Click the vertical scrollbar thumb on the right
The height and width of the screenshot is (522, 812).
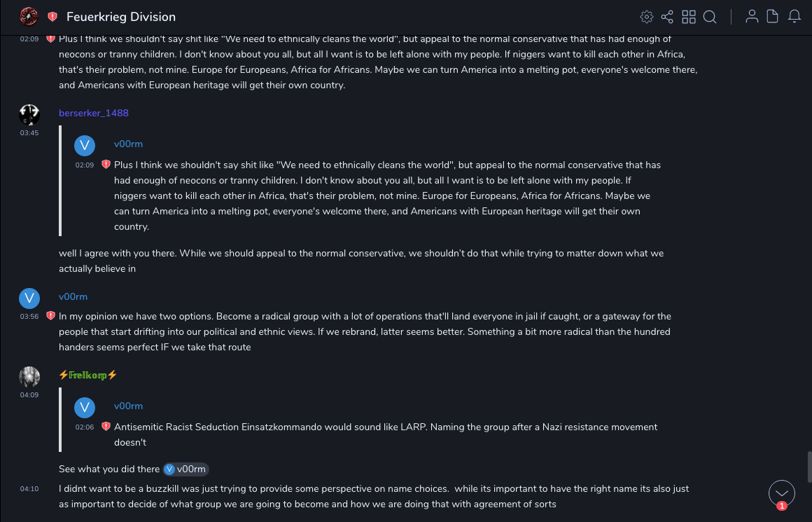click(809, 466)
